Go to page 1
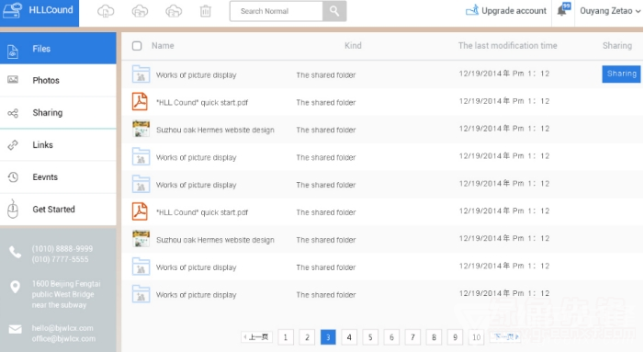This screenshot has width=644, height=352. 286,337
